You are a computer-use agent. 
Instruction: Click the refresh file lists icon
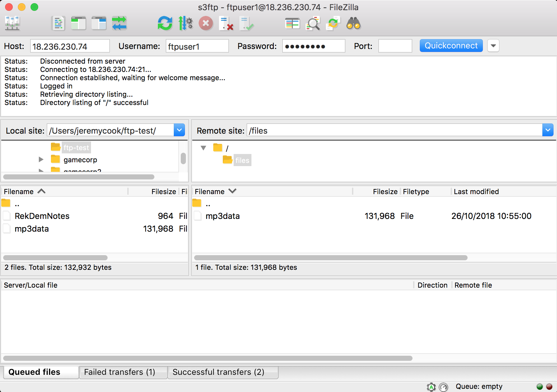[x=165, y=24]
